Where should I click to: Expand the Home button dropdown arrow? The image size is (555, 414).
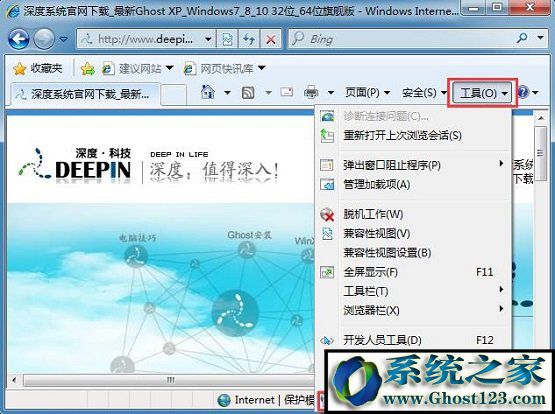click(227, 93)
